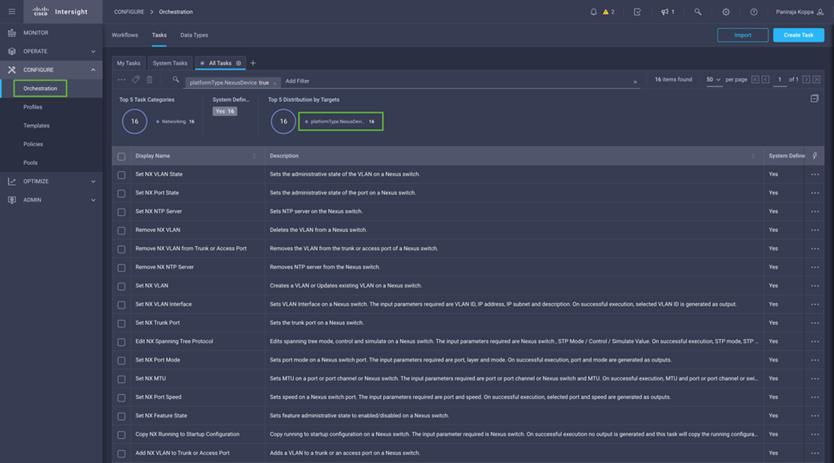The width and height of the screenshot is (834, 463).
Task: Sort by the Display Name column header
Action: [x=153, y=156]
